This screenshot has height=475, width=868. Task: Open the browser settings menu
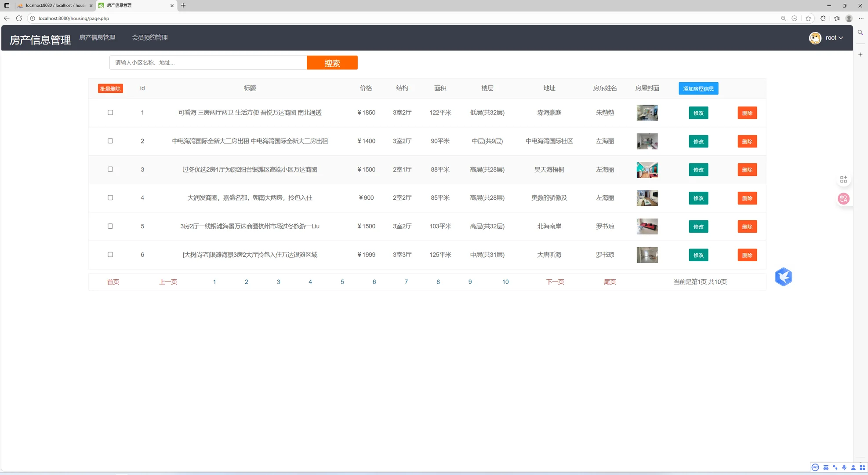point(861,18)
